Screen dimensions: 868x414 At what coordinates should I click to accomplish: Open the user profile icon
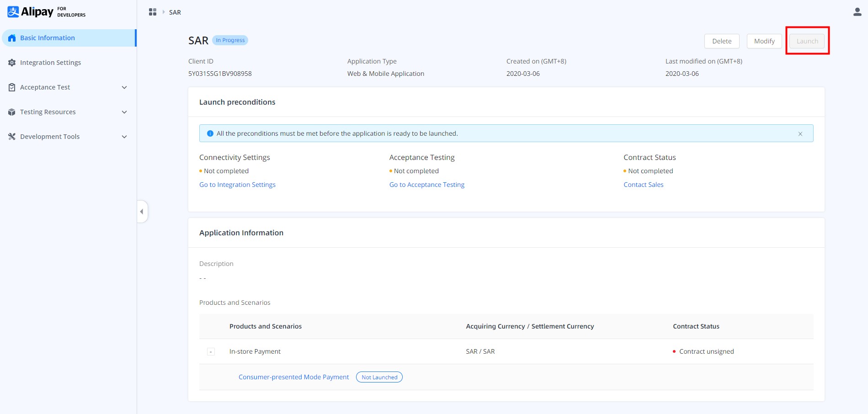click(x=857, y=12)
